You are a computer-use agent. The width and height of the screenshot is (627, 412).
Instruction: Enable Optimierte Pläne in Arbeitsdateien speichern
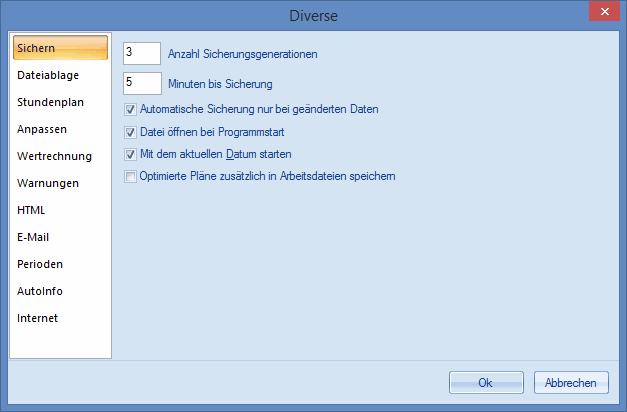point(130,177)
